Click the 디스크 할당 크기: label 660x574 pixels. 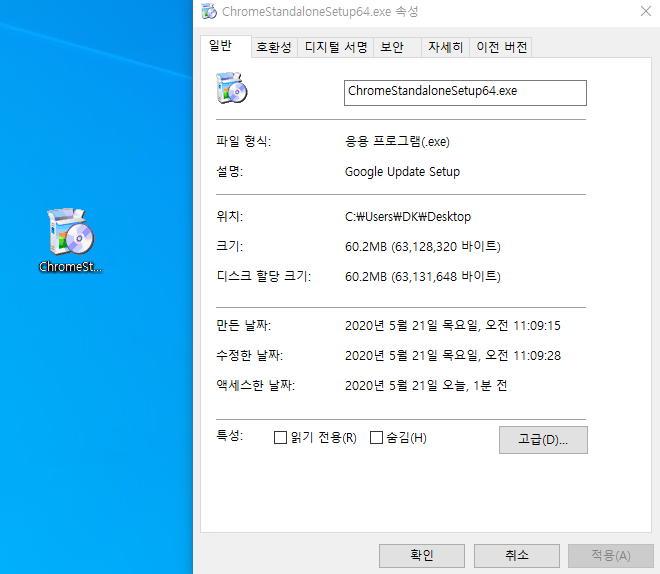click(x=264, y=276)
